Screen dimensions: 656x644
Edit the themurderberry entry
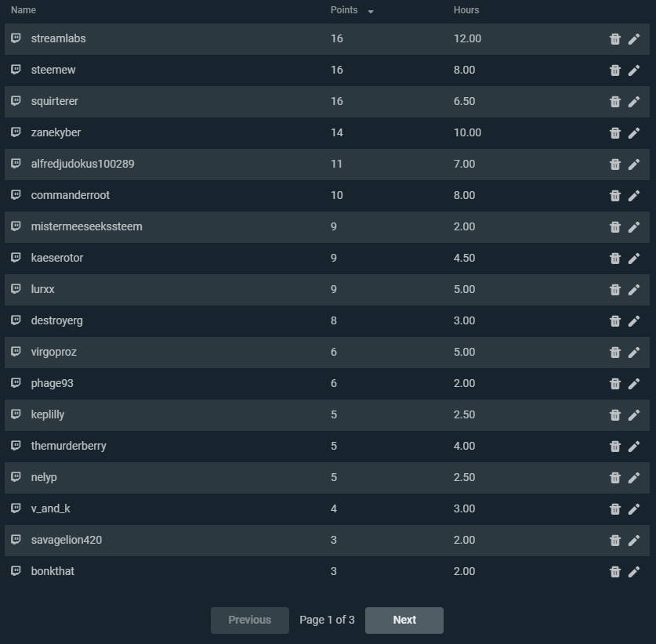tap(634, 447)
